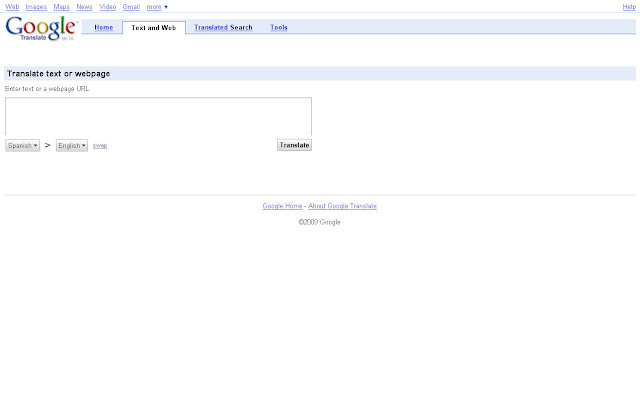The image size is (640, 404).
Task: Switch to the Translated Search tab
Action: coord(223,27)
